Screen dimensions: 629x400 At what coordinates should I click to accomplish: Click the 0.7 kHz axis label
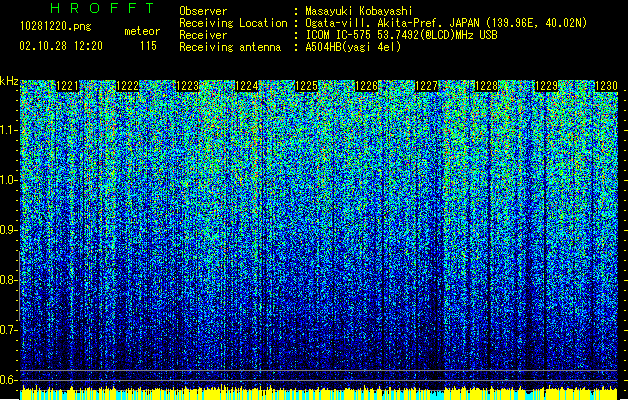[9, 330]
